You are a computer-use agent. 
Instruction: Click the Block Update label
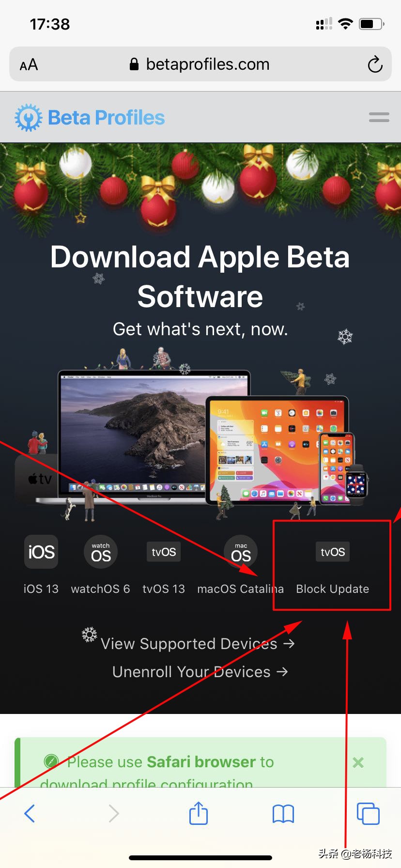tap(333, 589)
